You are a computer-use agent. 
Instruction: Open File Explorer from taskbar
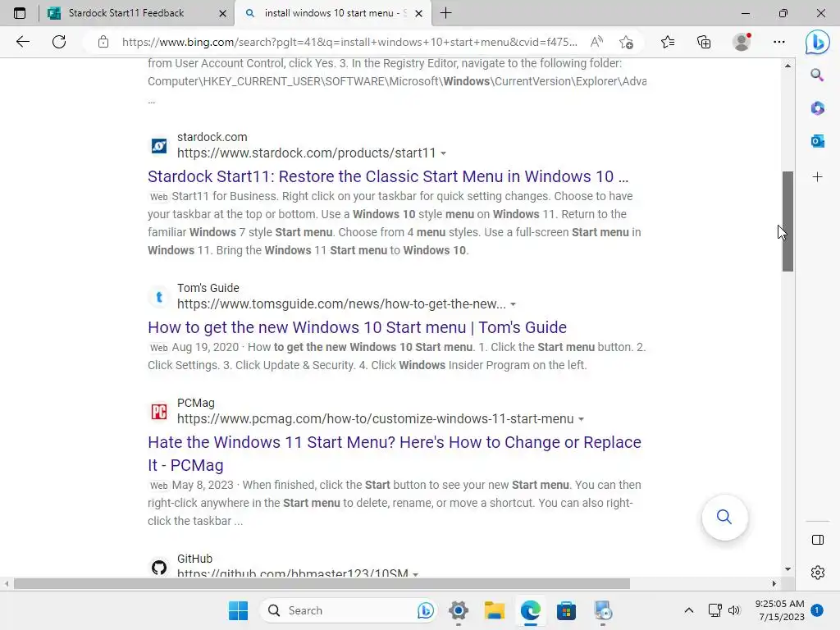495,610
